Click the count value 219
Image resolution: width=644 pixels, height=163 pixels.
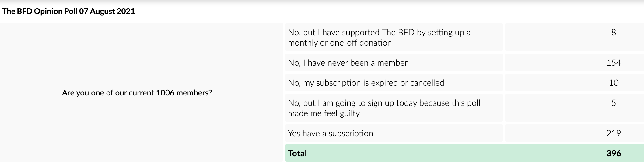click(x=613, y=134)
